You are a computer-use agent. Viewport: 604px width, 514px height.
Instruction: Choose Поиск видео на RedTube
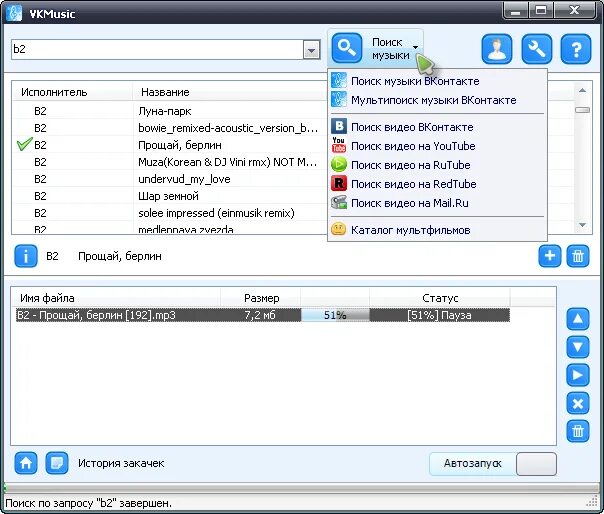point(437,184)
